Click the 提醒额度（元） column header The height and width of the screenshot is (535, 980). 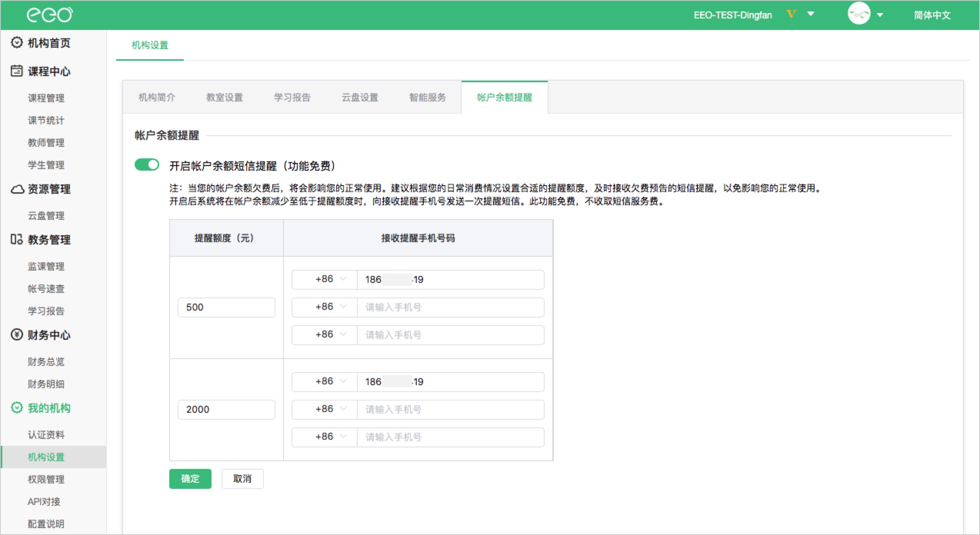pyautogui.click(x=227, y=238)
